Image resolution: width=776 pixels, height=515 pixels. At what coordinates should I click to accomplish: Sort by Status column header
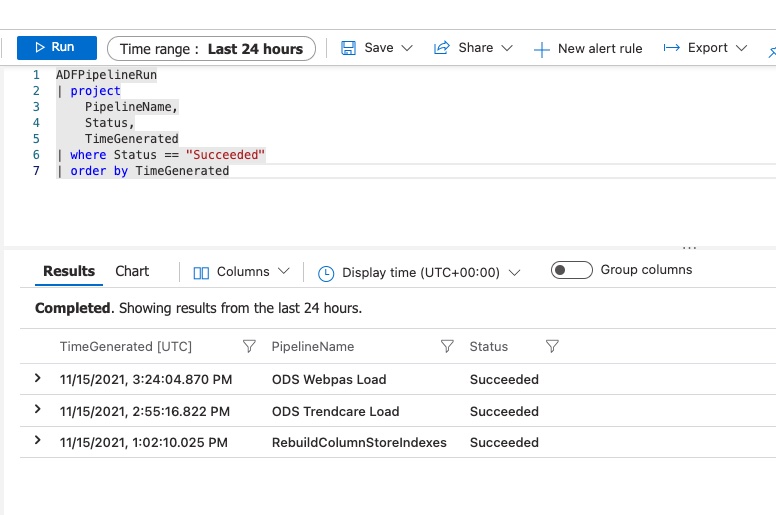pos(488,346)
